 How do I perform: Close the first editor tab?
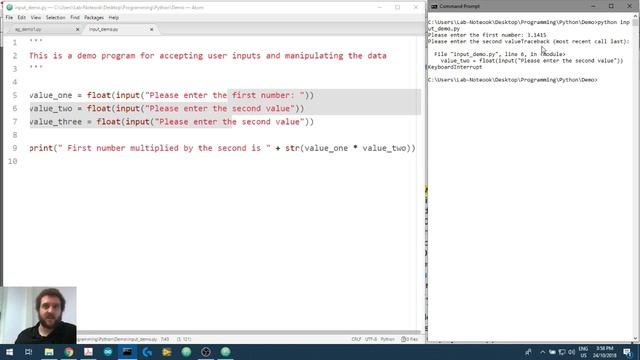click(x=78, y=29)
